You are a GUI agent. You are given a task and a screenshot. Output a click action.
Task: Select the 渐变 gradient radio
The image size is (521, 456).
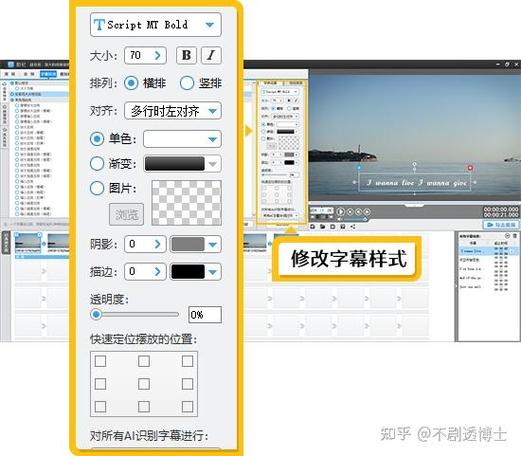[x=97, y=164]
